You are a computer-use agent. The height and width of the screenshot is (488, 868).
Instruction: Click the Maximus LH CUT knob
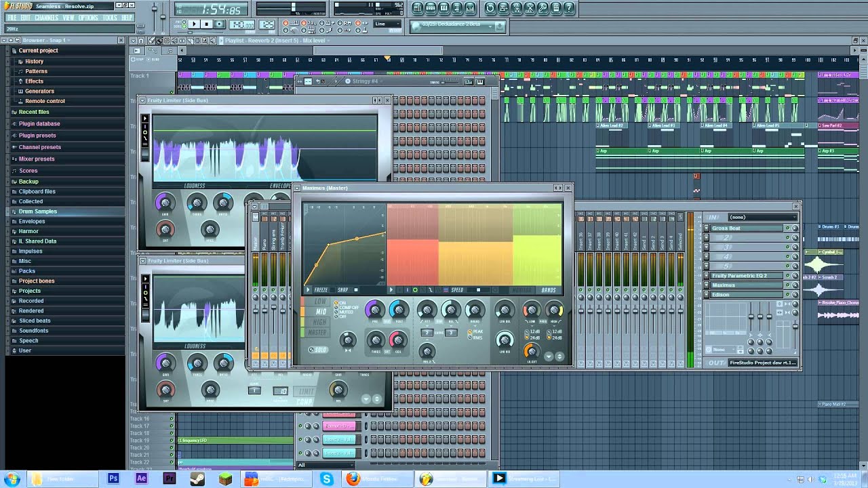pos(532,351)
